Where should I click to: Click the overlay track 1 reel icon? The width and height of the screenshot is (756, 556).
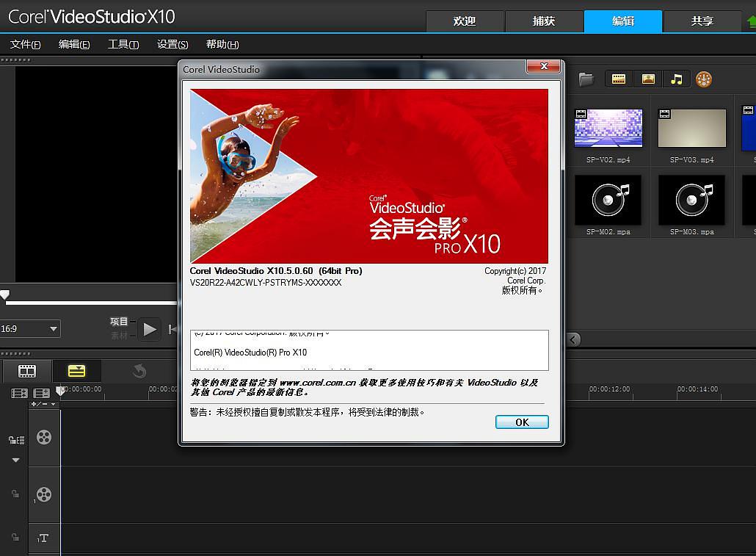43,494
